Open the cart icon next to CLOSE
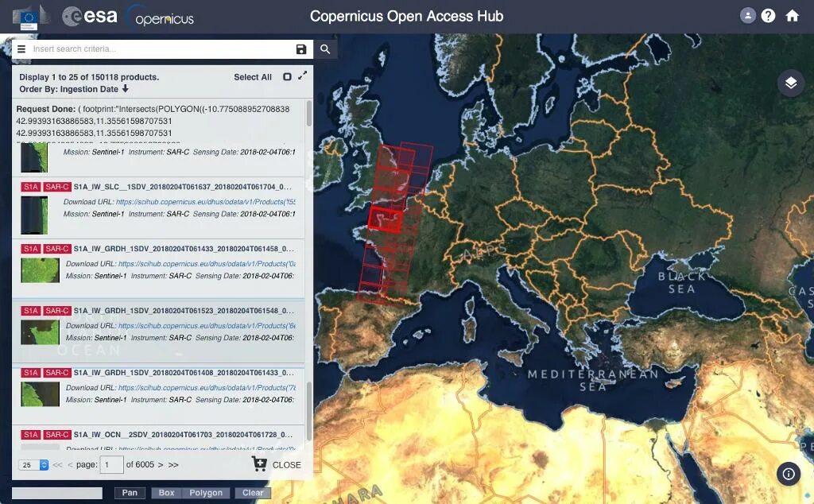The image size is (814, 504). click(259, 463)
